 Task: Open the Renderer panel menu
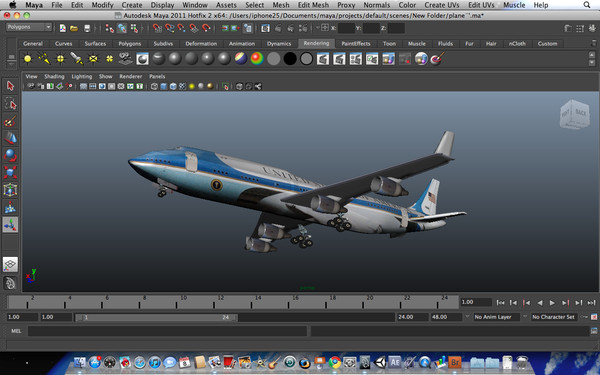[x=130, y=77]
